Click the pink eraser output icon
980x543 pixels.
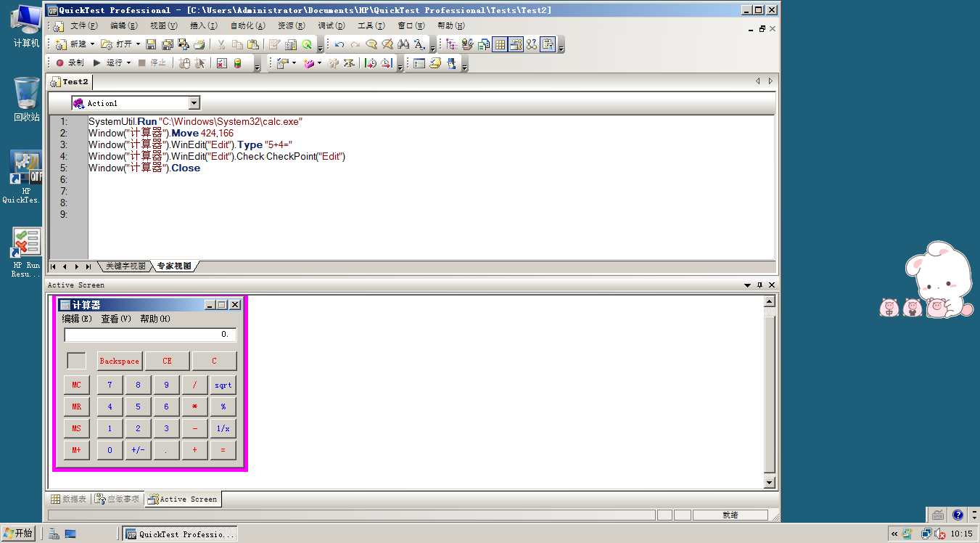tap(308, 63)
